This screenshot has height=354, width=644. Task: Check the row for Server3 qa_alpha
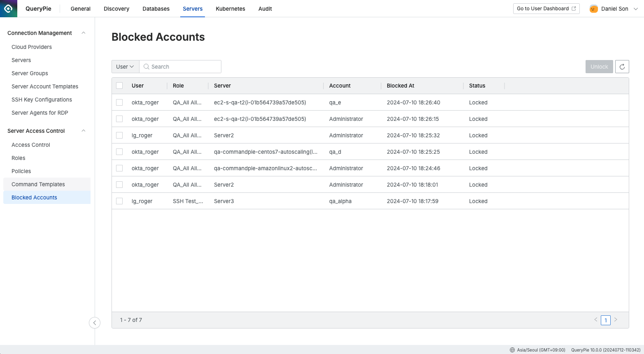point(119,201)
